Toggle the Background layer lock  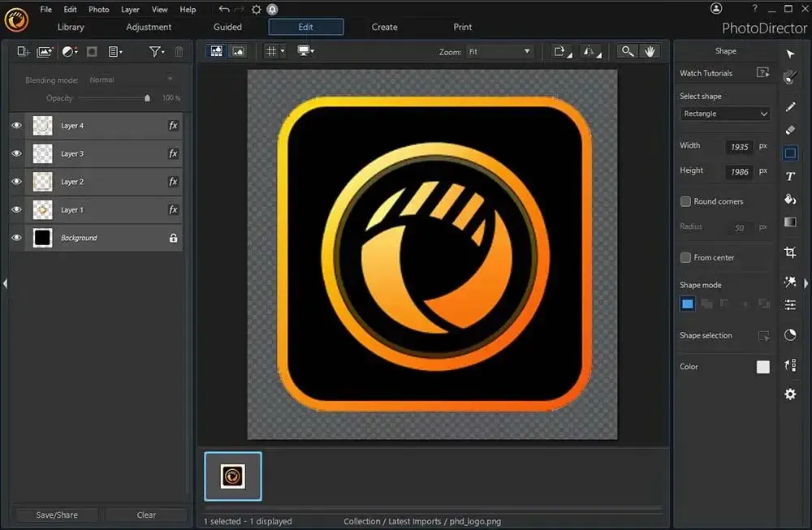(174, 238)
